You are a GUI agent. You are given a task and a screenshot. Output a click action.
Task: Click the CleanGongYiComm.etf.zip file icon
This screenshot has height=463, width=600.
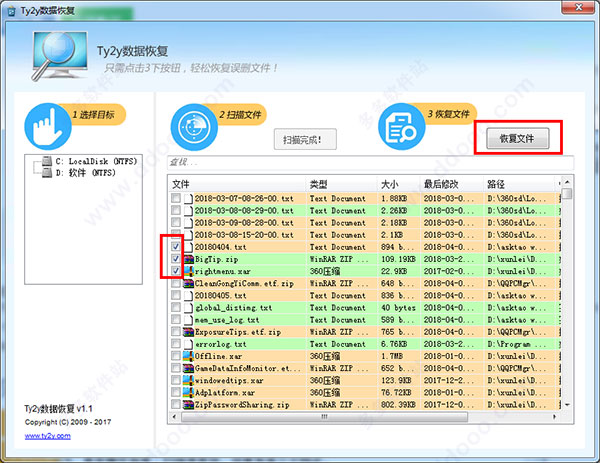[x=189, y=284]
